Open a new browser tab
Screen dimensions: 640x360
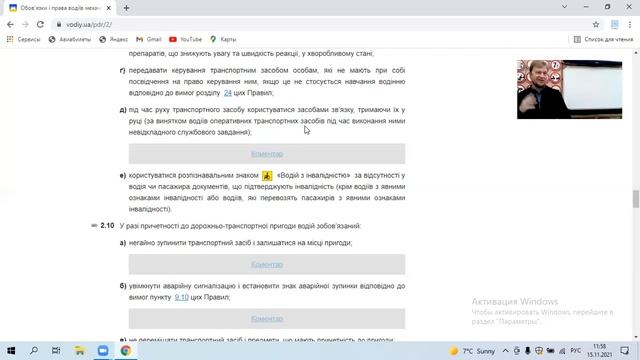[126, 8]
